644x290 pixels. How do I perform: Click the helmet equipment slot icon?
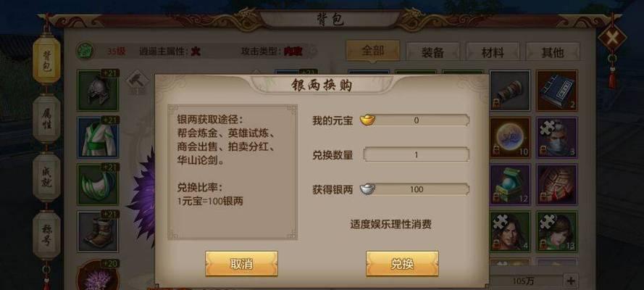point(98,91)
